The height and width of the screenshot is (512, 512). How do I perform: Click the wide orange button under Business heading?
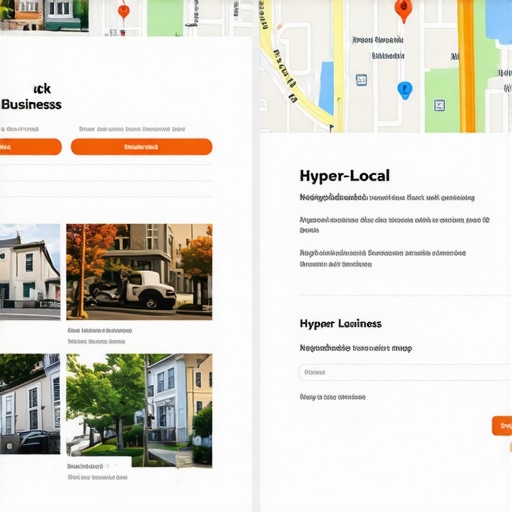(141, 147)
